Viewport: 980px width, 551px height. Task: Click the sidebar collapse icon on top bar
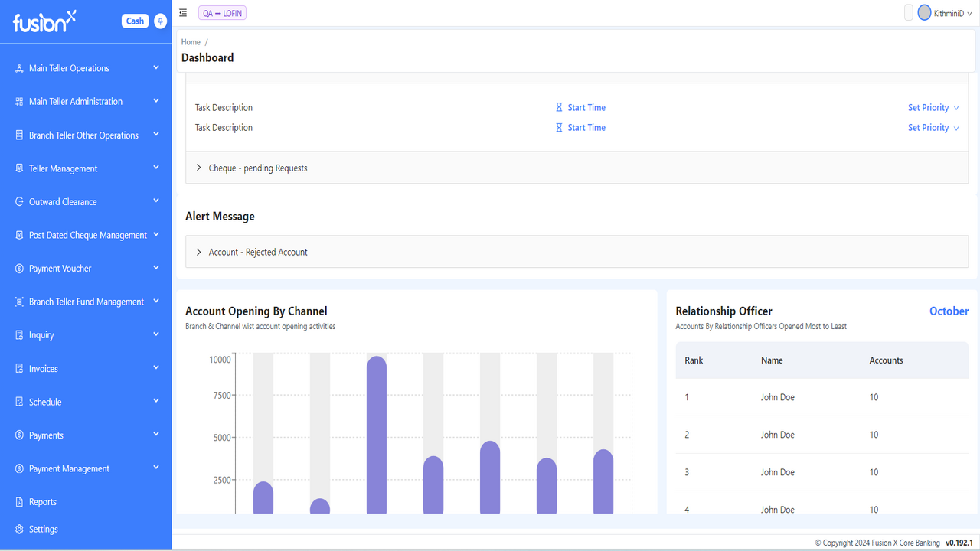pyautogui.click(x=182, y=12)
